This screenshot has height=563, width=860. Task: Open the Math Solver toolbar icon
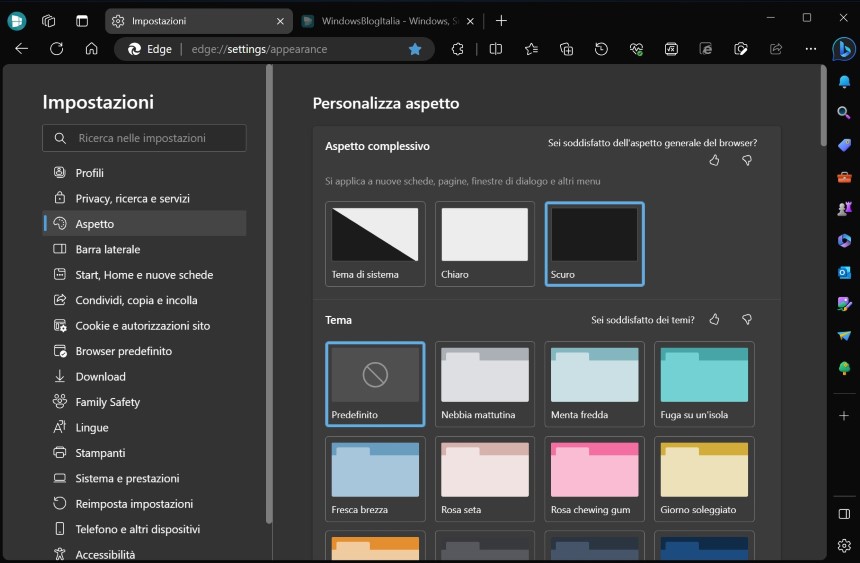pos(671,49)
